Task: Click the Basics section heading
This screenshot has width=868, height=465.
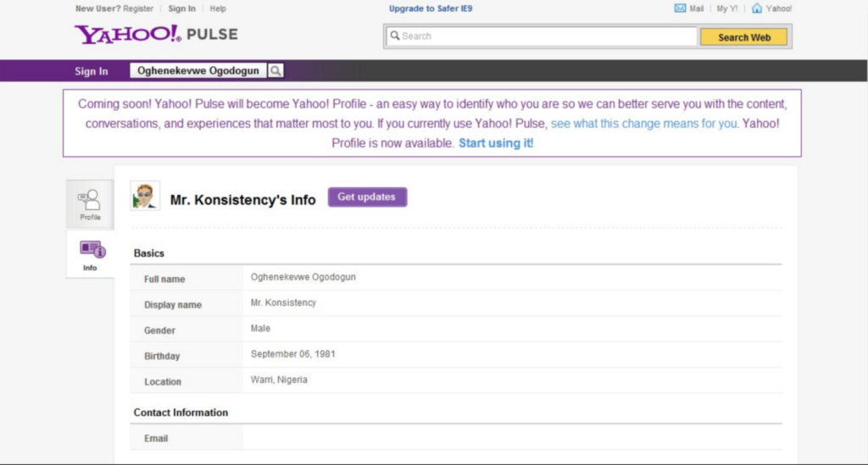Action: 149,253
